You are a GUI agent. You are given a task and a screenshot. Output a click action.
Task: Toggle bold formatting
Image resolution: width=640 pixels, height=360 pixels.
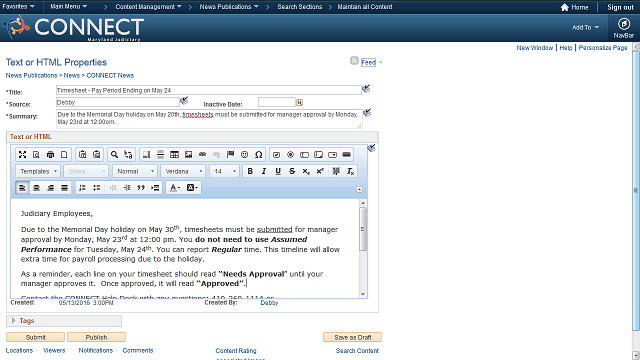pos(250,171)
